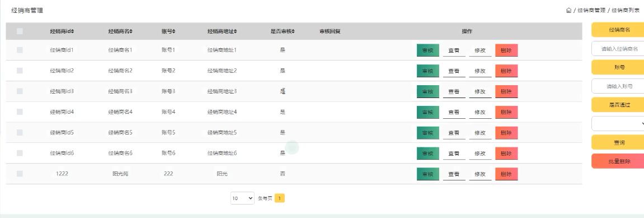Image resolution: width=644 pixels, height=218 pixels.
Task: Select the 阳光苑 name cell
Action: (x=120, y=174)
